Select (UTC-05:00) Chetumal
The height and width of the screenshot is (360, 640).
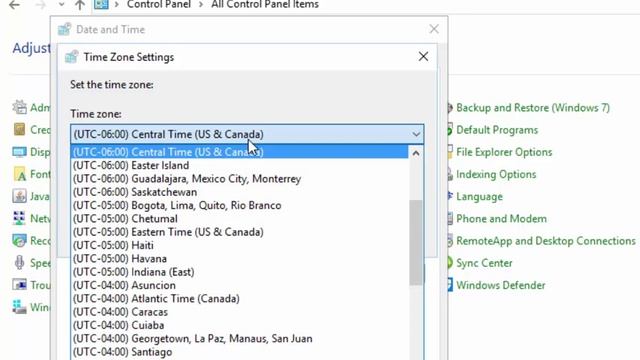(240, 219)
